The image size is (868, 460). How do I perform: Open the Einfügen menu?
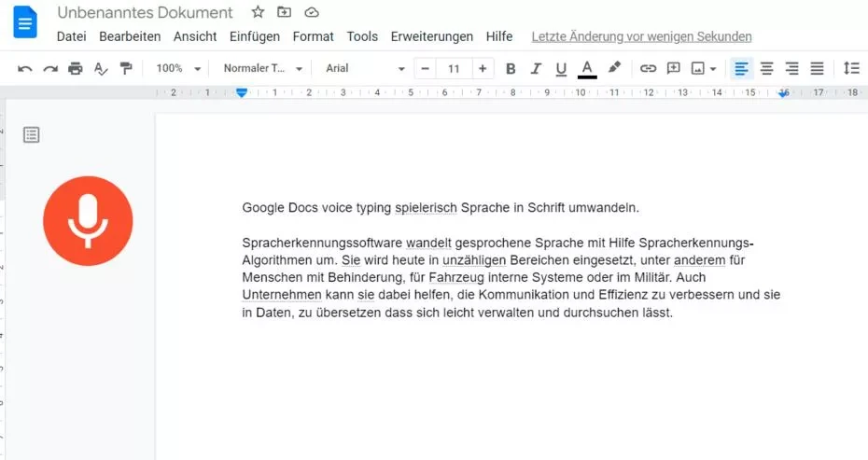click(x=255, y=36)
